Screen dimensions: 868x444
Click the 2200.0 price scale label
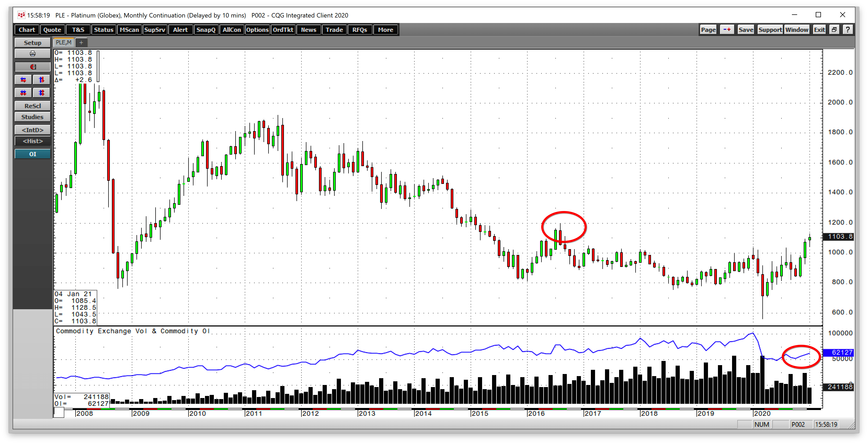[840, 72]
